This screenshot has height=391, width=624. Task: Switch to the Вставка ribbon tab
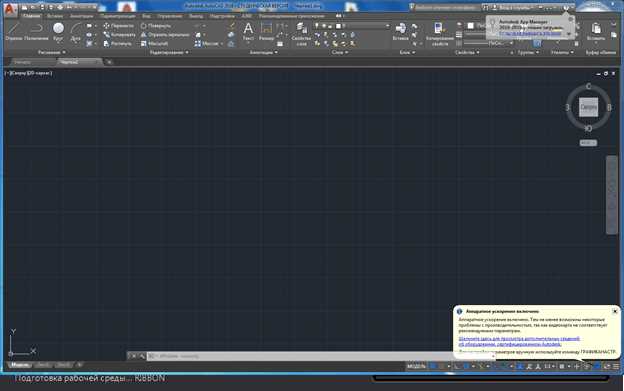click(x=55, y=16)
